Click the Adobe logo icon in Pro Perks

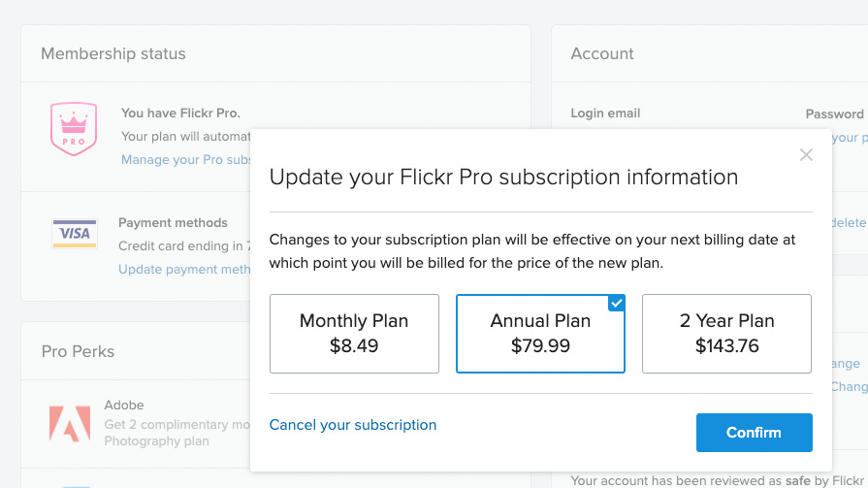tap(70, 423)
